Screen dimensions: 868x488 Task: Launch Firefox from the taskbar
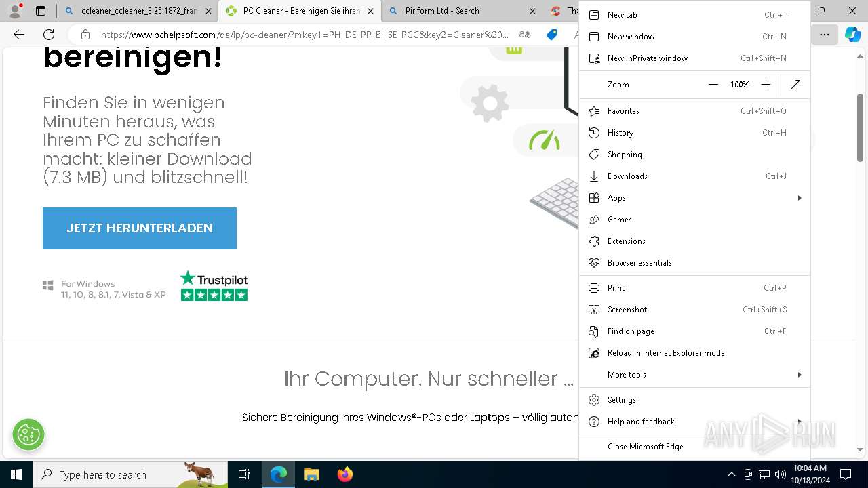coord(345,474)
